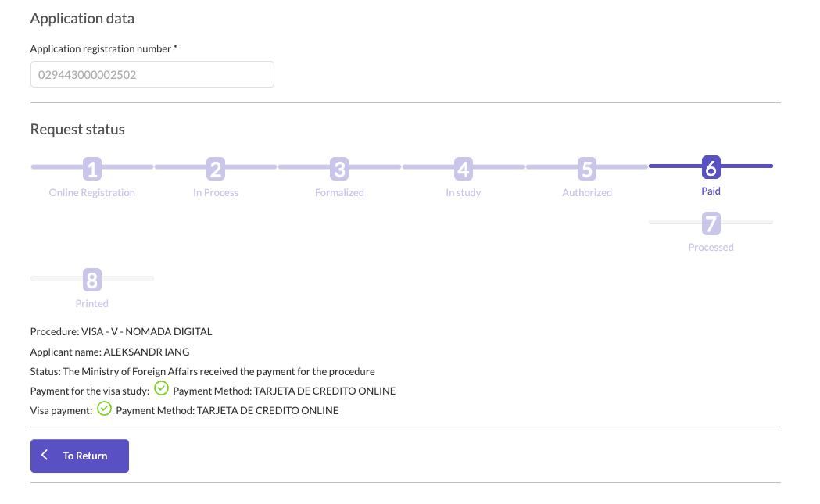Click step 7 Processed number icon
The image size is (820, 504).
[x=711, y=223]
